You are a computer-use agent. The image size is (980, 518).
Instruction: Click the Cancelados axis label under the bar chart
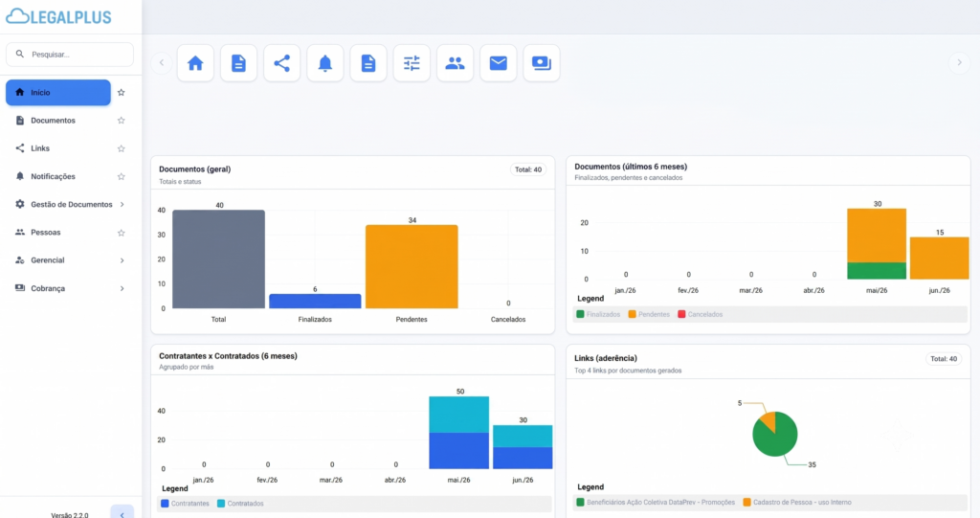(508, 320)
